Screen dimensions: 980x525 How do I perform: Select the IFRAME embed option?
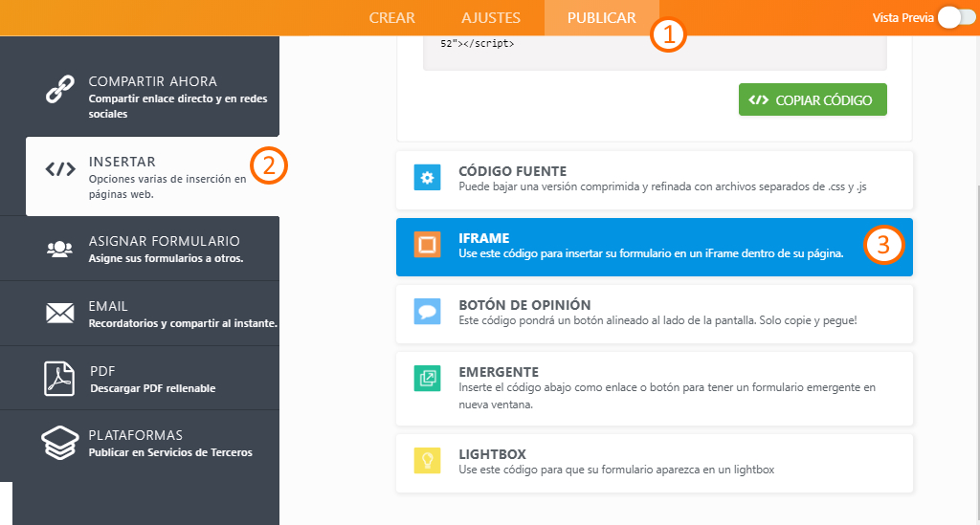coord(655,248)
